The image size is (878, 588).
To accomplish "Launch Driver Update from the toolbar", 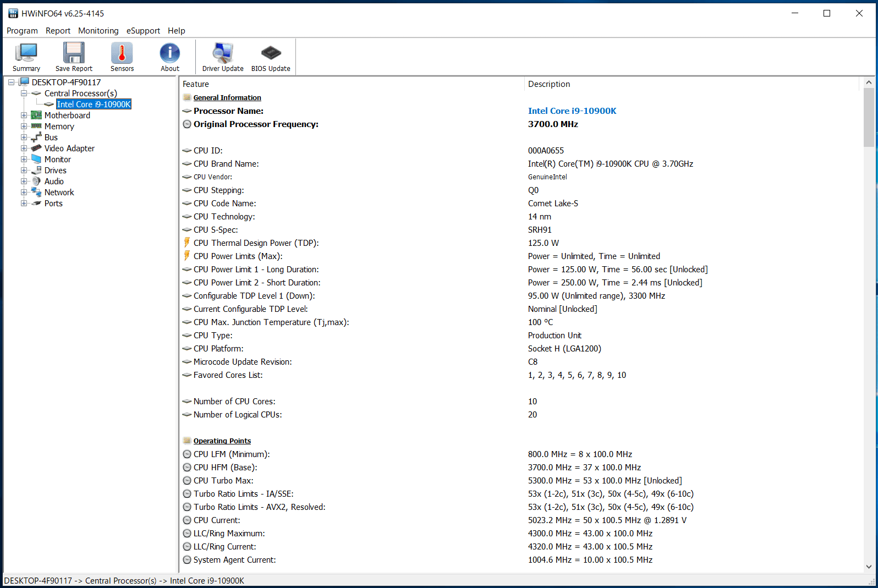I will tap(223, 57).
